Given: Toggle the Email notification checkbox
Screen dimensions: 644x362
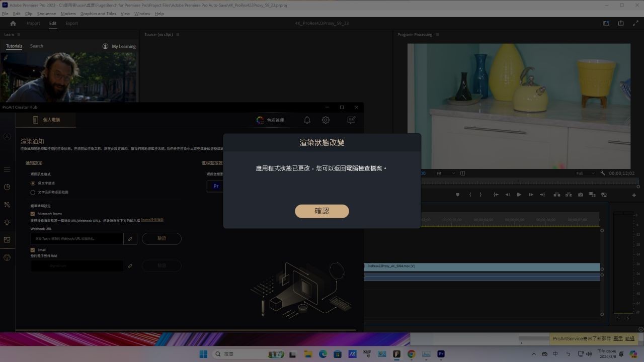Looking at the screenshot, I should pos(33,250).
